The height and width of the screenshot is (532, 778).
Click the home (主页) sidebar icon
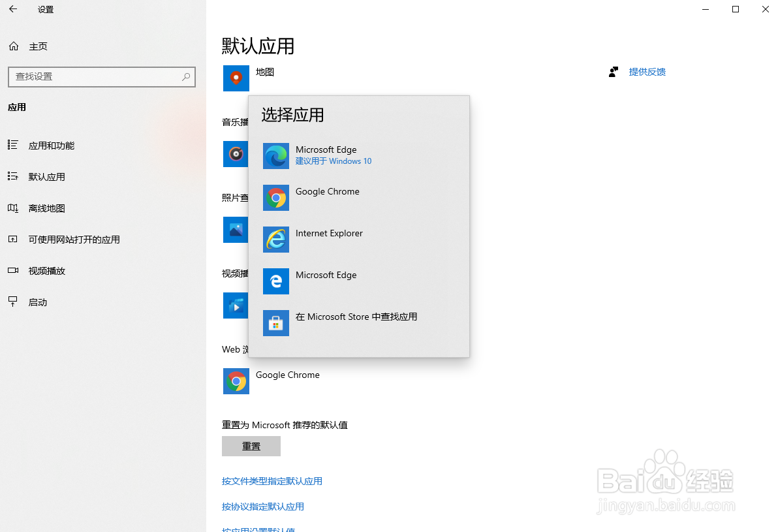click(x=14, y=46)
